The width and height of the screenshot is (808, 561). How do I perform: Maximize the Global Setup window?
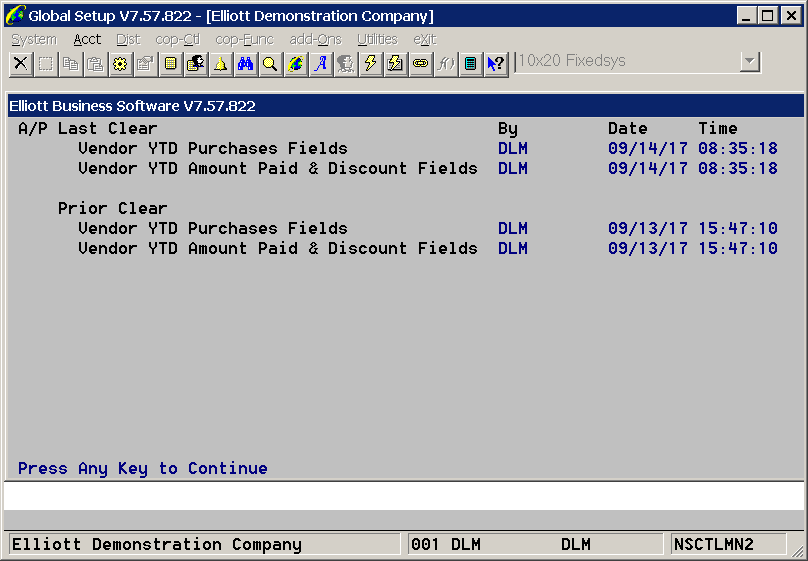point(767,16)
